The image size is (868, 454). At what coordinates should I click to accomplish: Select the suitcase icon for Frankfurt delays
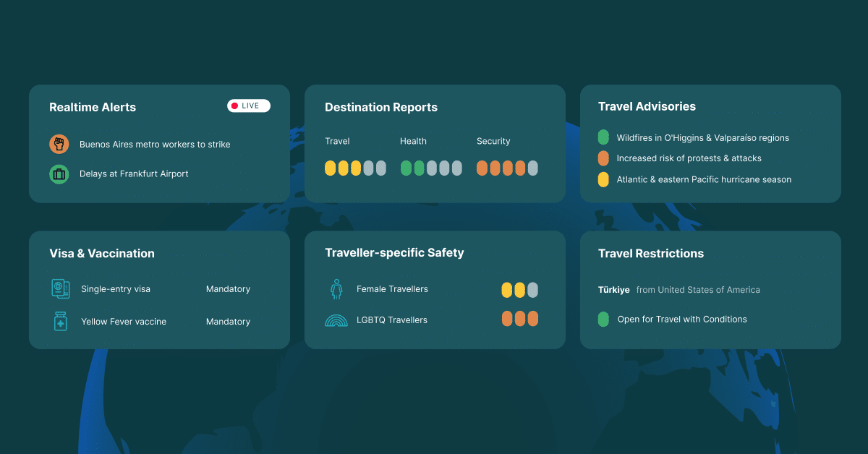(59, 174)
